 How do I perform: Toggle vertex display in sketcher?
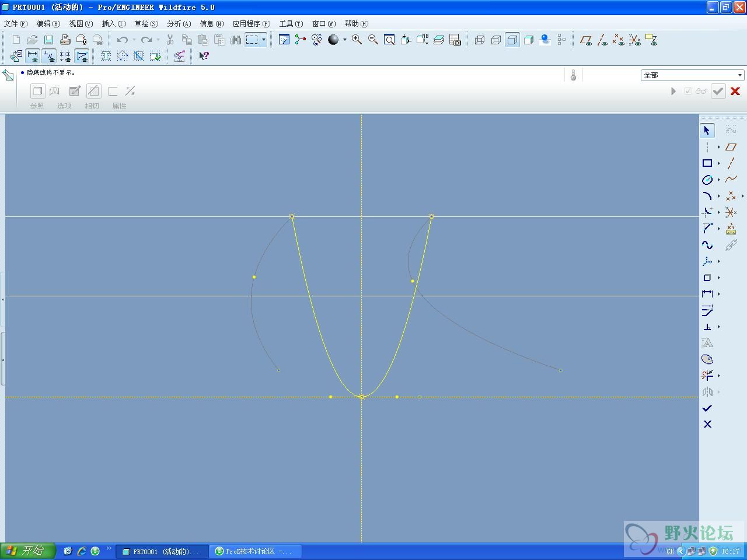click(x=82, y=56)
